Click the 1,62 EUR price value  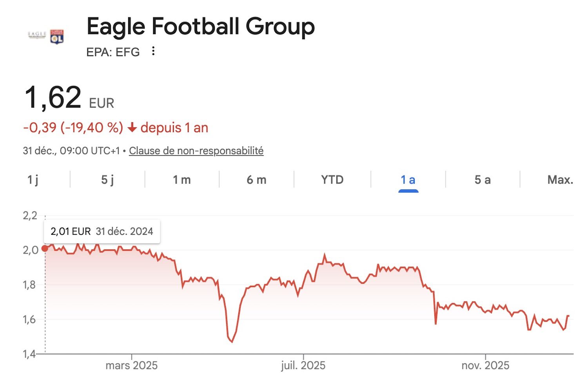(53, 98)
